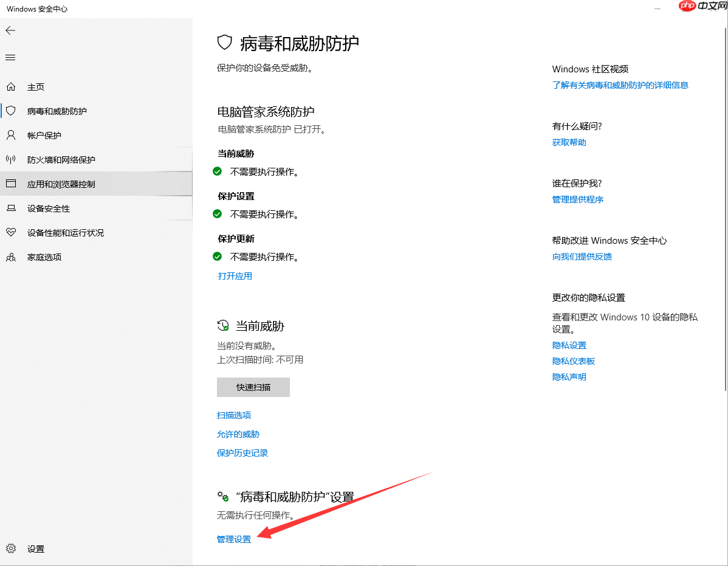The height and width of the screenshot is (566, 728).
Task: Navigate back using the arrow
Action: tap(10, 30)
